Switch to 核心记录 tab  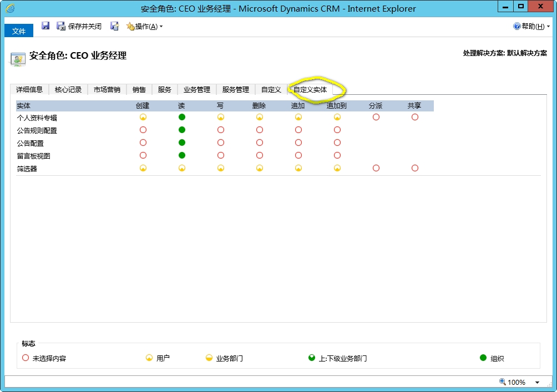68,89
